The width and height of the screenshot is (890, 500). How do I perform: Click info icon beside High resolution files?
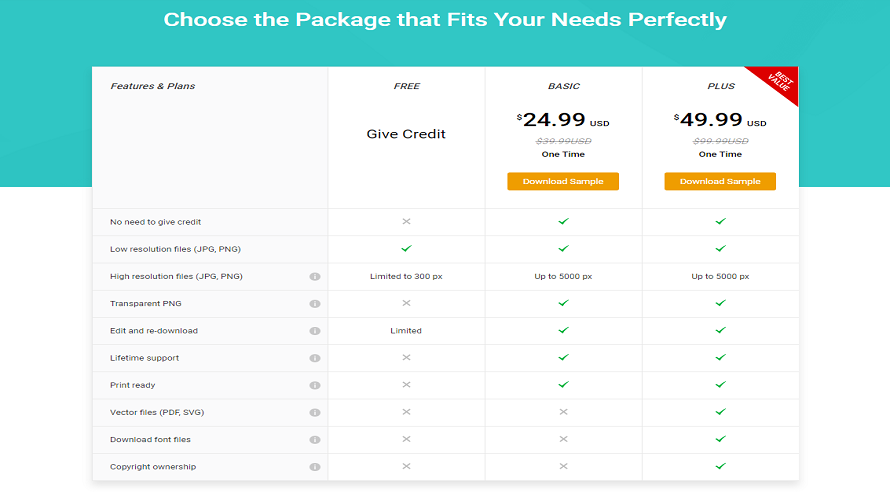(x=315, y=276)
